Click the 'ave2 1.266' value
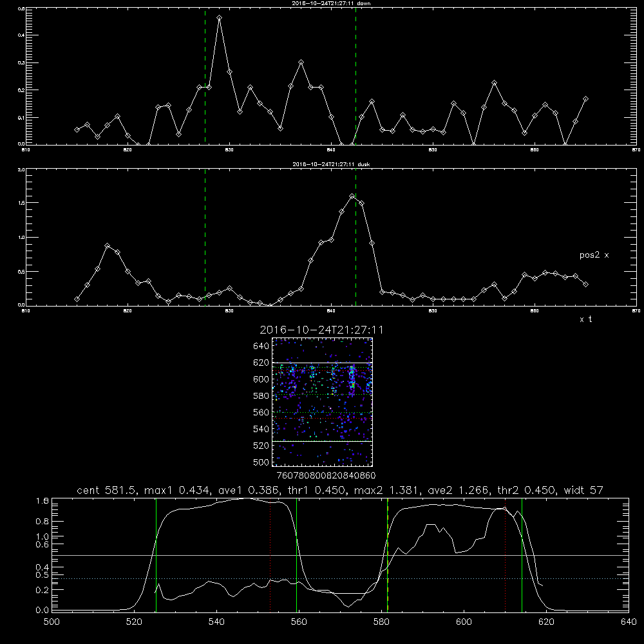The image size is (644, 644). click(457, 490)
